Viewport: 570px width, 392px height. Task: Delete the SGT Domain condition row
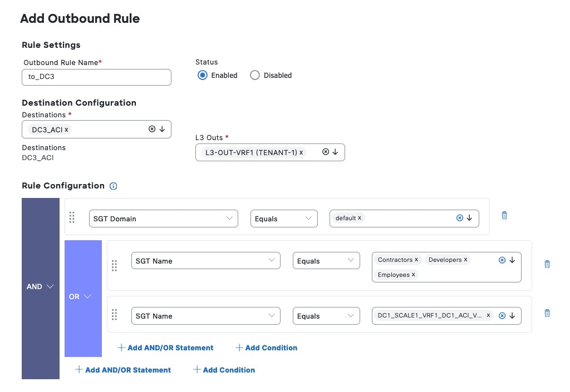pos(504,215)
